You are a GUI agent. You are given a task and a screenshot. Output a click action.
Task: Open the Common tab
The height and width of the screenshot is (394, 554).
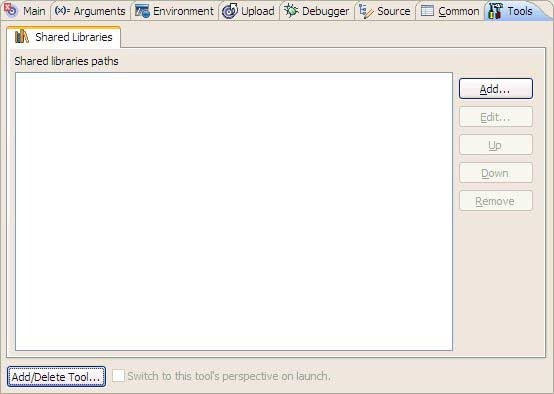coord(450,11)
